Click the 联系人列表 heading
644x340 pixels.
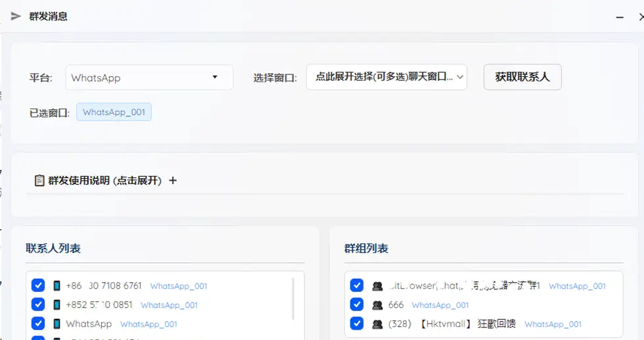(x=53, y=249)
